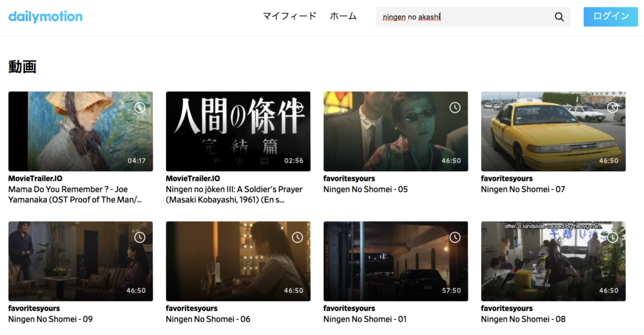Click the 57:50 duration badge
The image size is (644, 335).
coord(452,291)
